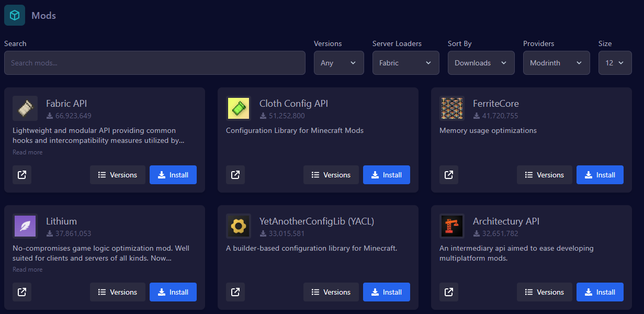Click the Mods page heading text
The width and height of the screenshot is (644, 314).
point(43,16)
